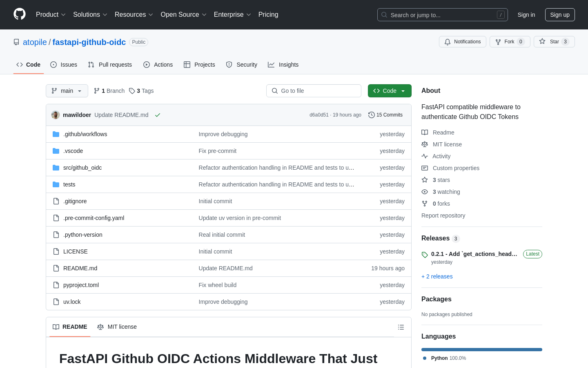Click the src/github_oidc folder icon

[56, 168]
